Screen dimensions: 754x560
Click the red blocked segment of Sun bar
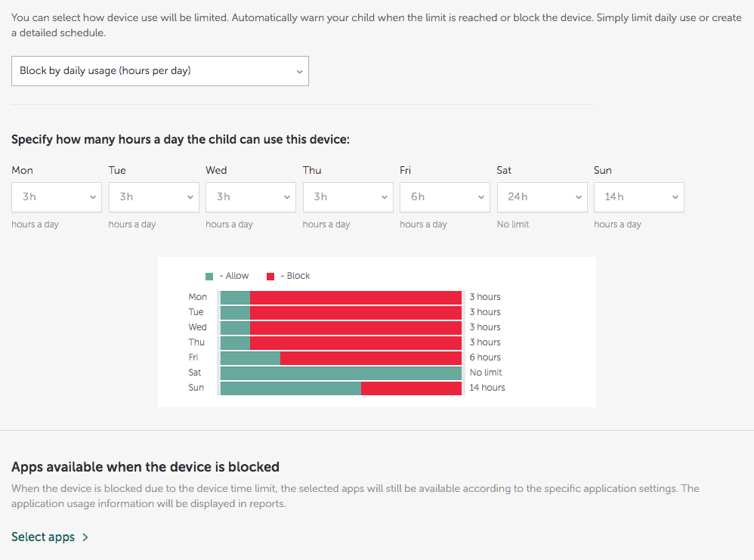411,388
